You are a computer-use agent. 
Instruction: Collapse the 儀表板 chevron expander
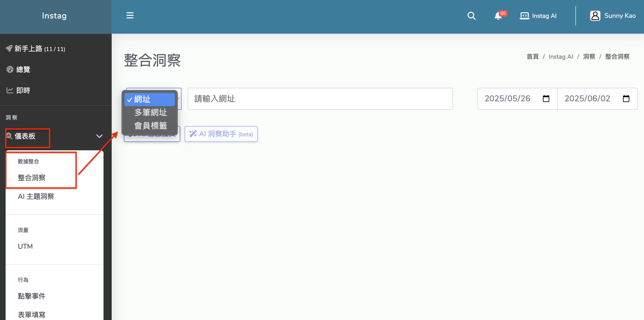(x=99, y=136)
